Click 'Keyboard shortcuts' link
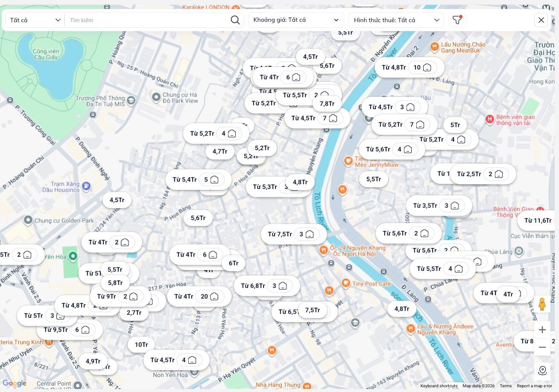This screenshot has height=392, width=559. pos(439,386)
